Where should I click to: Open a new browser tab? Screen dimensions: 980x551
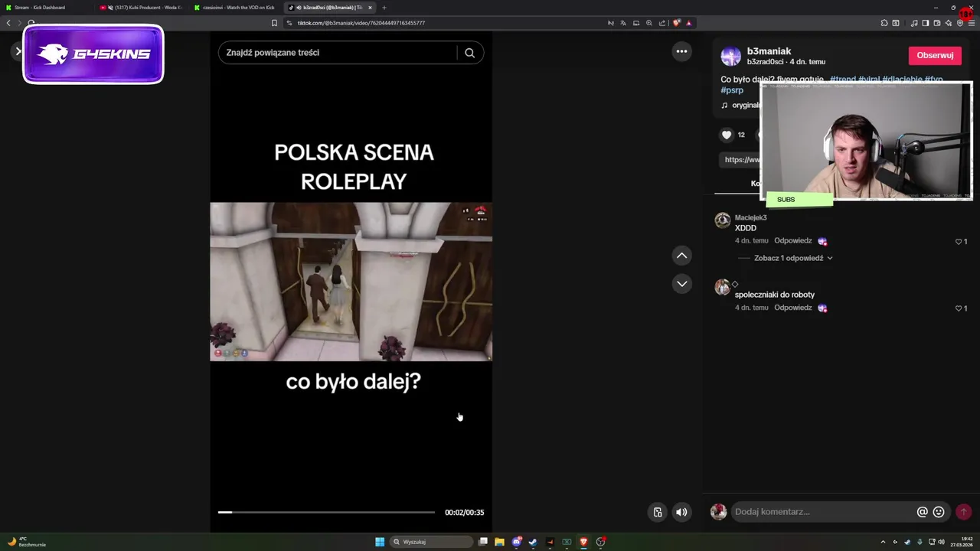point(384,8)
